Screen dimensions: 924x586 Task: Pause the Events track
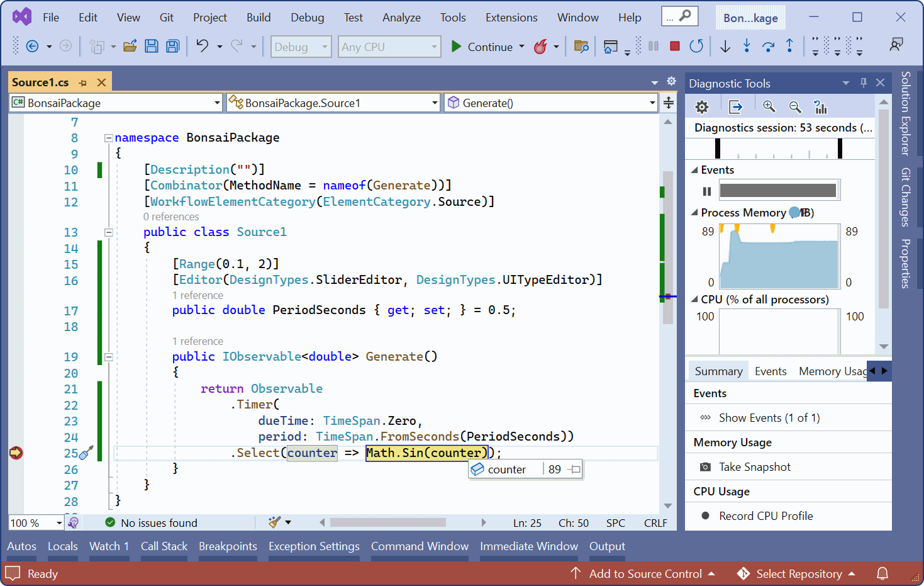[x=707, y=191]
